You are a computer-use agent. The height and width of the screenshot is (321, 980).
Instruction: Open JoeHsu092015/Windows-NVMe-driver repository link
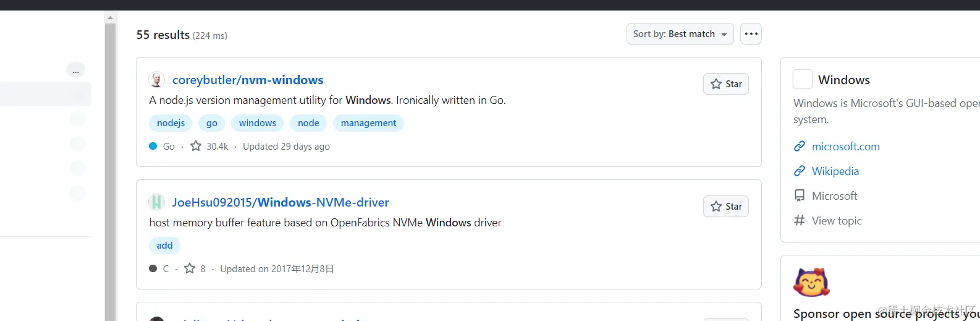(x=281, y=202)
